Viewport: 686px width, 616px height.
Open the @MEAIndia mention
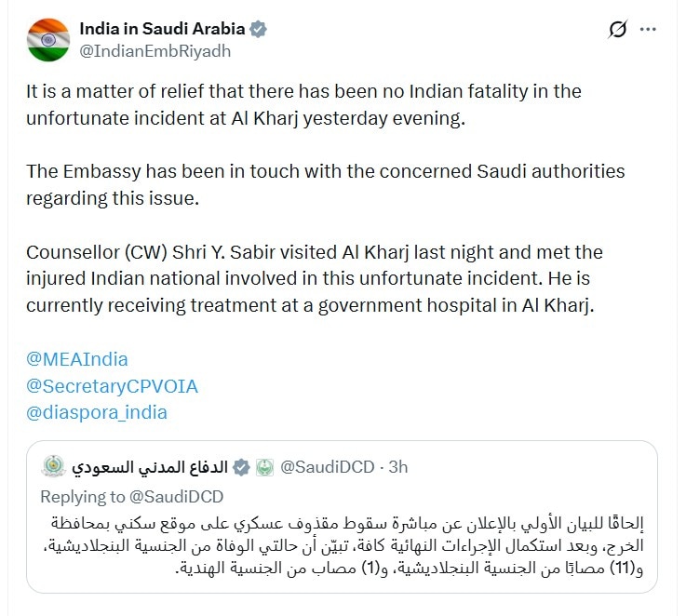[77, 359]
